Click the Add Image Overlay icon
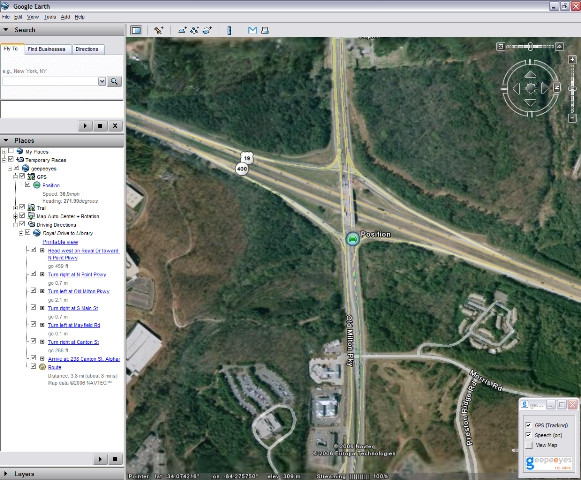This screenshot has width=581, height=480. click(207, 30)
